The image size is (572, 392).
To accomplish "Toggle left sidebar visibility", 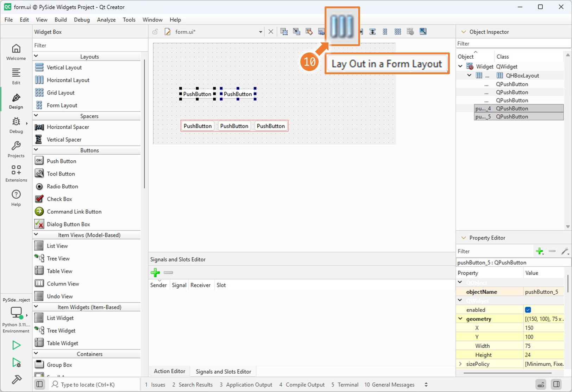I will [40, 384].
